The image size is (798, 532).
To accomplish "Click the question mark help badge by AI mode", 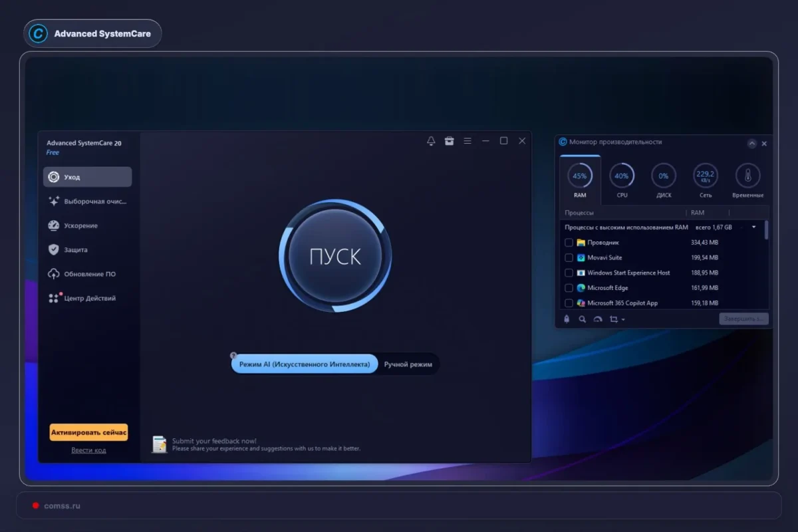I will [x=233, y=356].
